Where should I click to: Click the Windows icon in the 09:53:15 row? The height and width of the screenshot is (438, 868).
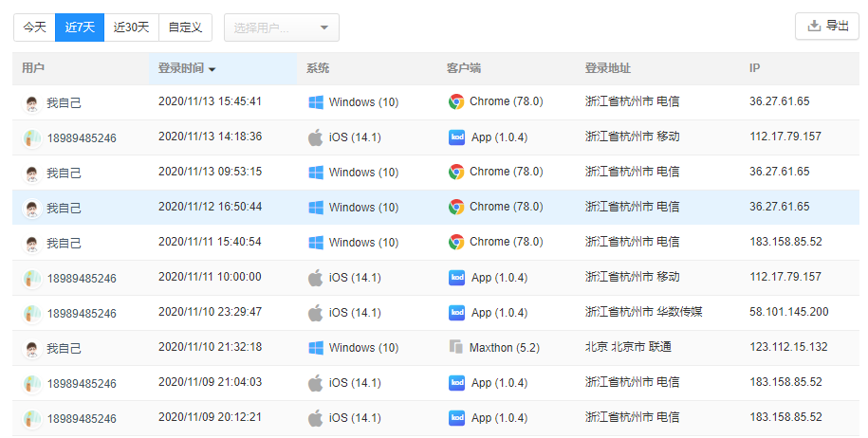pos(316,172)
